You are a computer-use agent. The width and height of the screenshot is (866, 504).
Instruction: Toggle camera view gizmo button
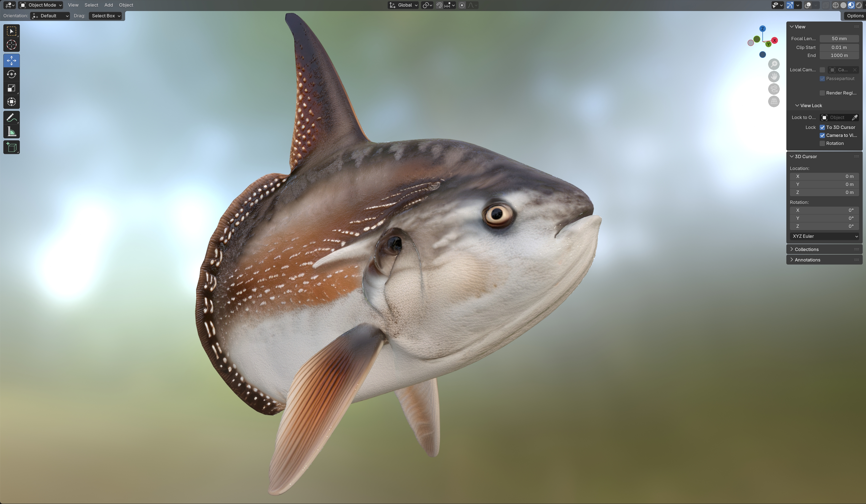774,89
